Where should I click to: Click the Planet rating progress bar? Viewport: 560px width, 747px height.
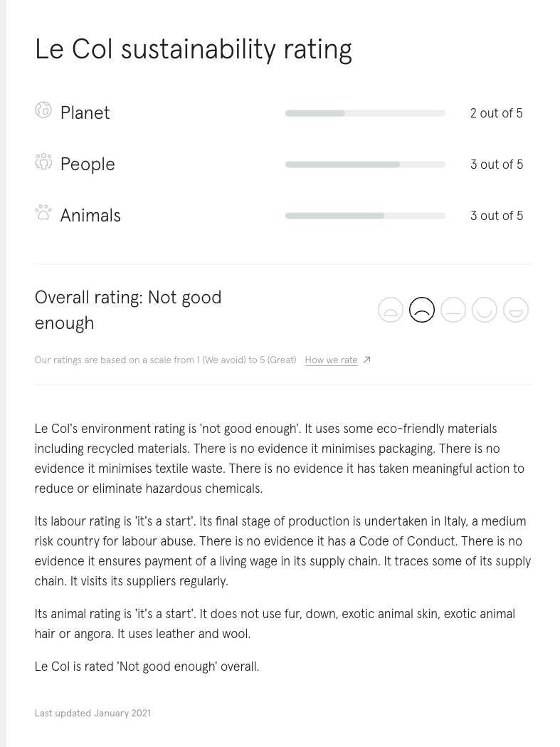[365, 113]
